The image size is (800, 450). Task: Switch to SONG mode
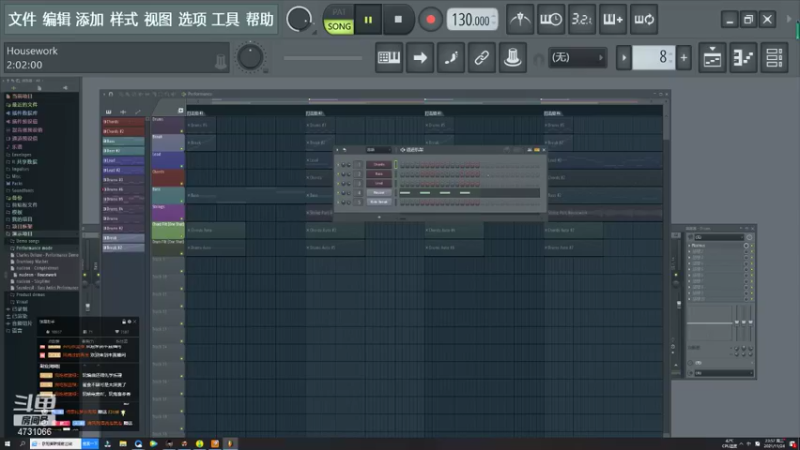click(x=339, y=26)
